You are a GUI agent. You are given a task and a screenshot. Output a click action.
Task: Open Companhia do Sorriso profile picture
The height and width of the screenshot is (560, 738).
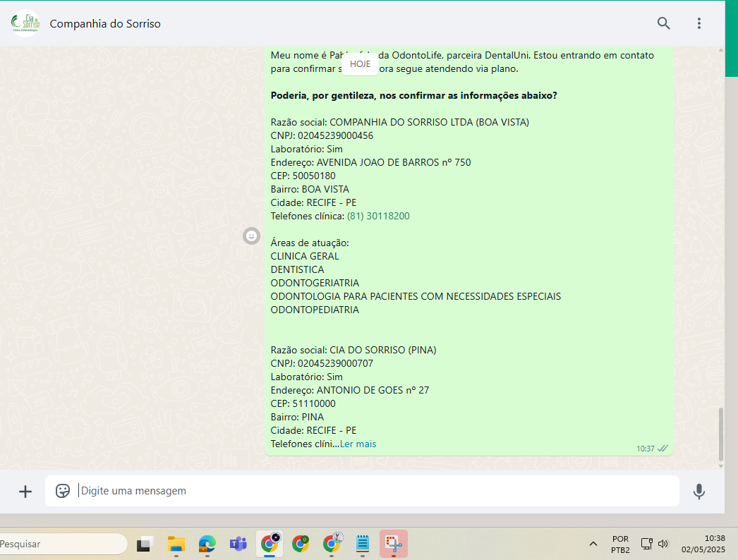pyautogui.click(x=25, y=23)
